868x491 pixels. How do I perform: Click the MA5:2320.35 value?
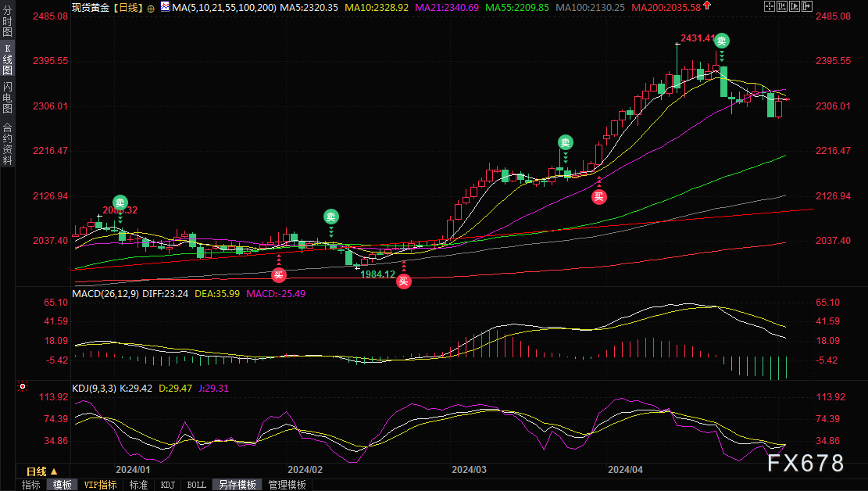click(x=309, y=8)
